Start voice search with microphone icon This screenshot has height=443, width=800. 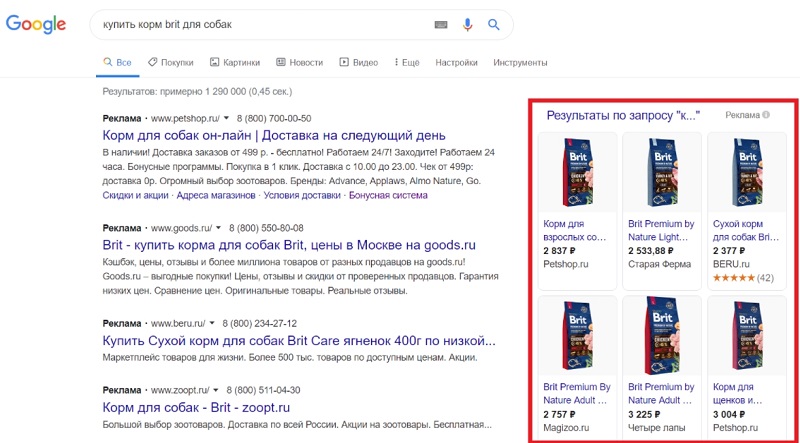click(467, 24)
